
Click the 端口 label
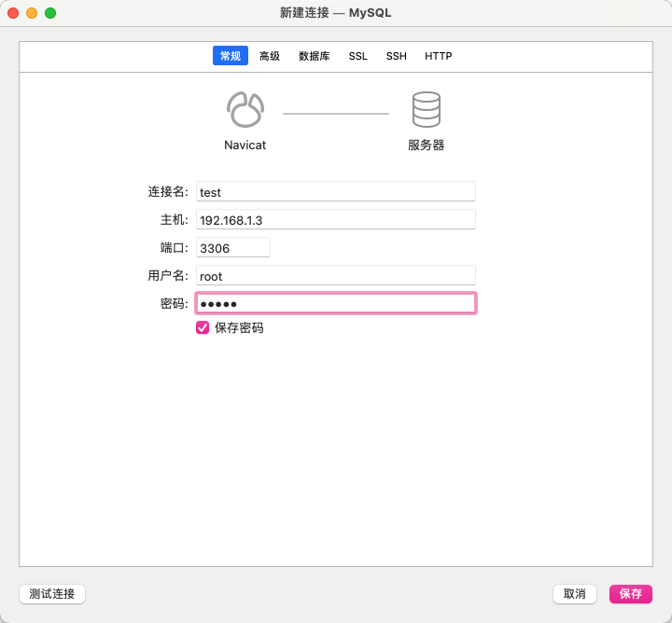point(174,247)
